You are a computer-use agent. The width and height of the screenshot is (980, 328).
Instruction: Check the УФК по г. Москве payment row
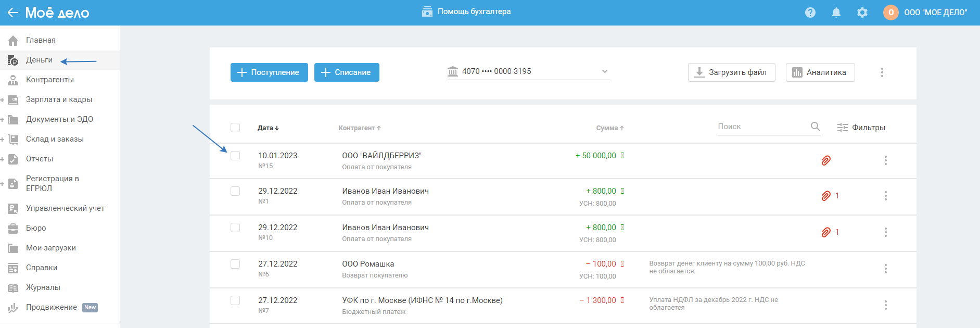(x=235, y=300)
